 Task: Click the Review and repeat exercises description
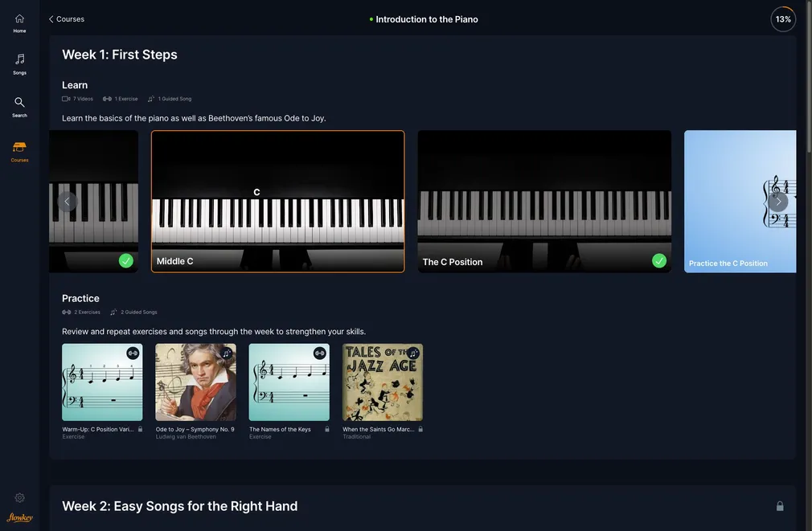pyautogui.click(x=214, y=332)
